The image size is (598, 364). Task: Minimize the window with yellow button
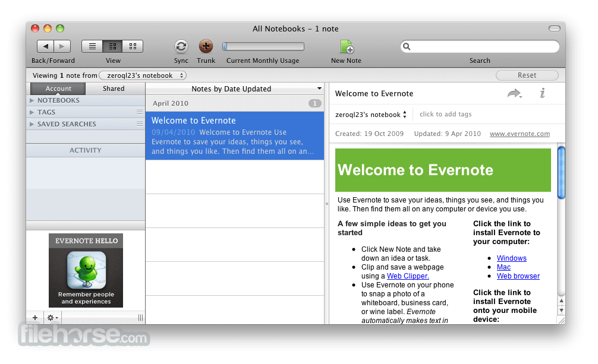tap(48, 29)
